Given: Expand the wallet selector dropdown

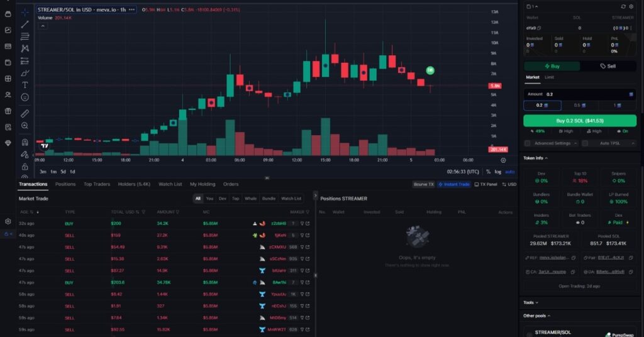Looking at the screenshot, I should pos(532,6).
